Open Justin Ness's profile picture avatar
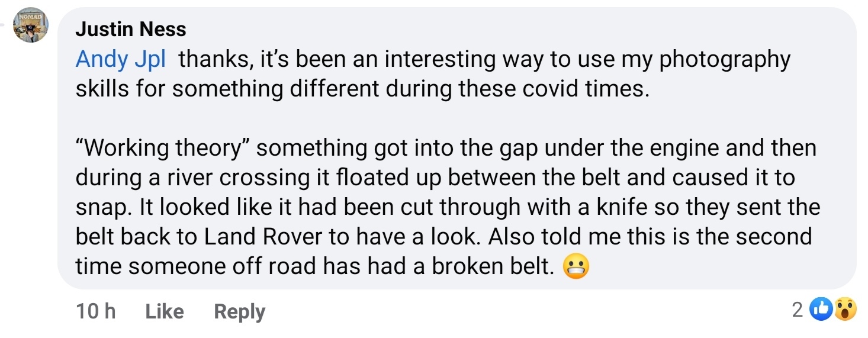Viewport: 868px width, 338px height. pyautogui.click(x=30, y=25)
